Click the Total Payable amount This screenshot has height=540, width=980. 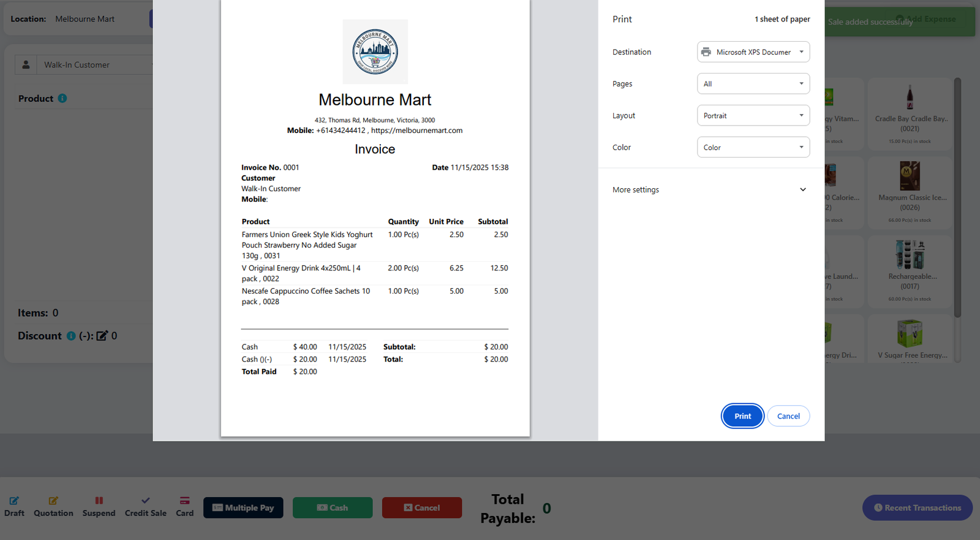click(x=547, y=509)
